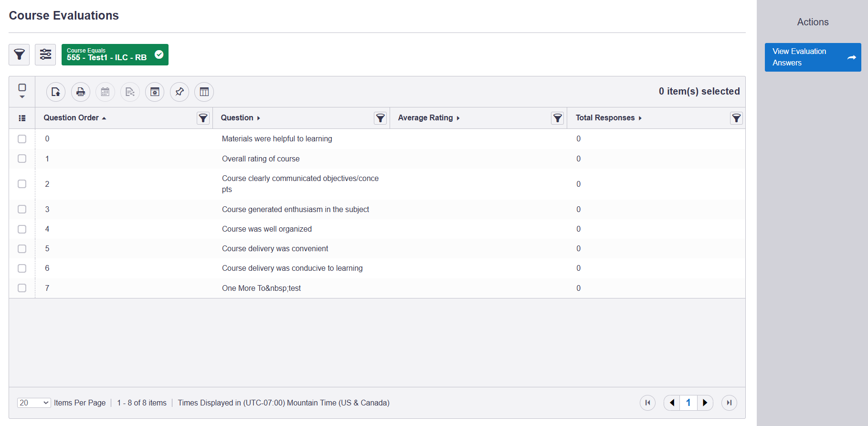The width and height of the screenshot is (868, 426).
Task: Click 'Course delivery was conducive to learning'
Action: tap(292, 268)
